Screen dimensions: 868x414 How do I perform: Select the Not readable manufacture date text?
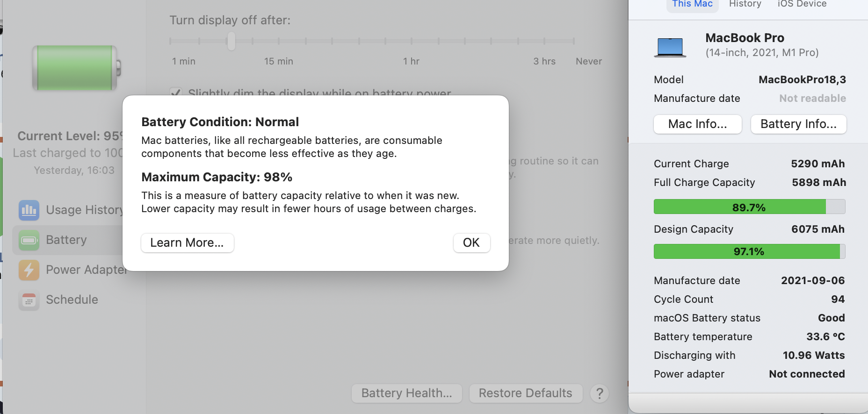pos(813,98)
